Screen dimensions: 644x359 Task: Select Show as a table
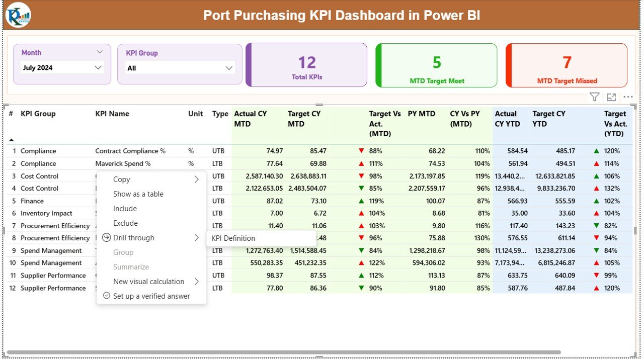[x=138, y=194]
